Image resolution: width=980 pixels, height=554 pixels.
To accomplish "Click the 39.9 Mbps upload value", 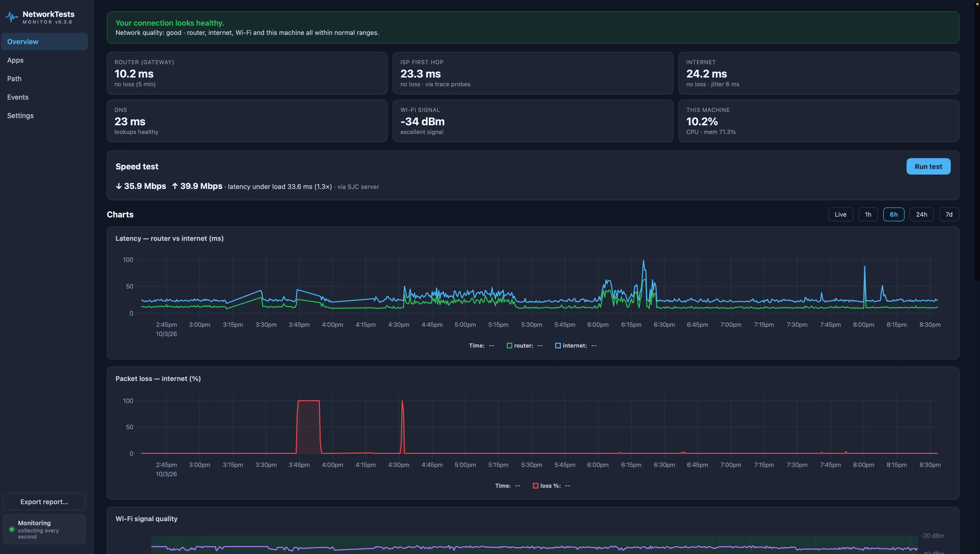I will pos(201,186).
